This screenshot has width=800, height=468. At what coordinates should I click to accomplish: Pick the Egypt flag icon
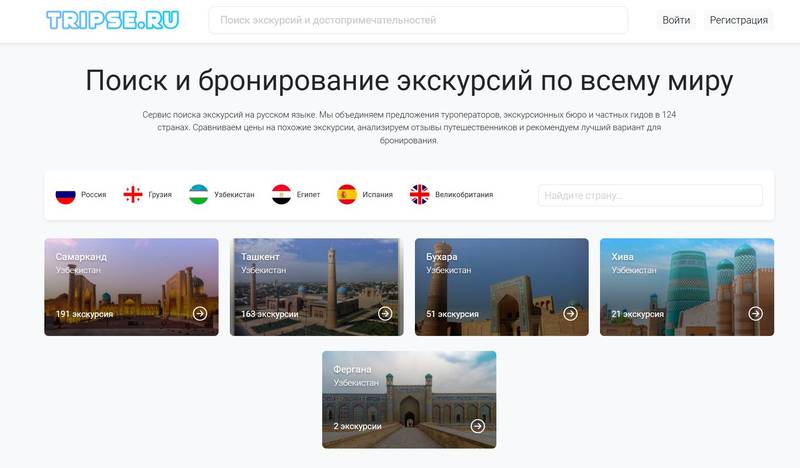281,195
